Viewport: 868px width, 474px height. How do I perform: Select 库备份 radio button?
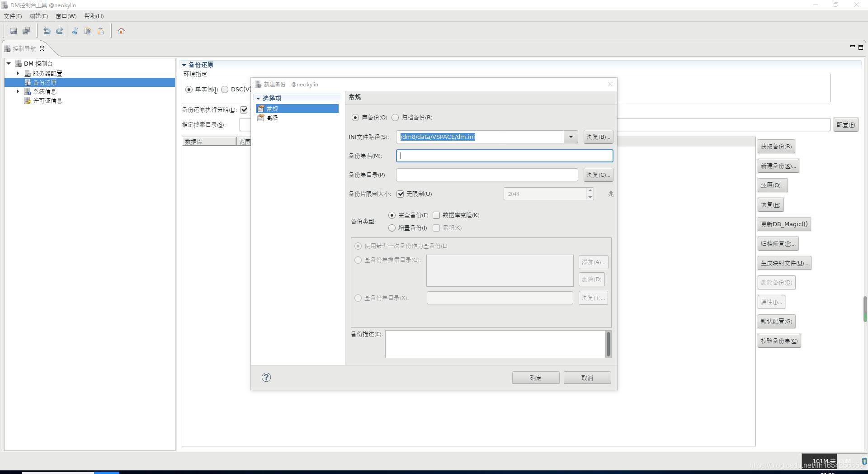tap(355, 118)
